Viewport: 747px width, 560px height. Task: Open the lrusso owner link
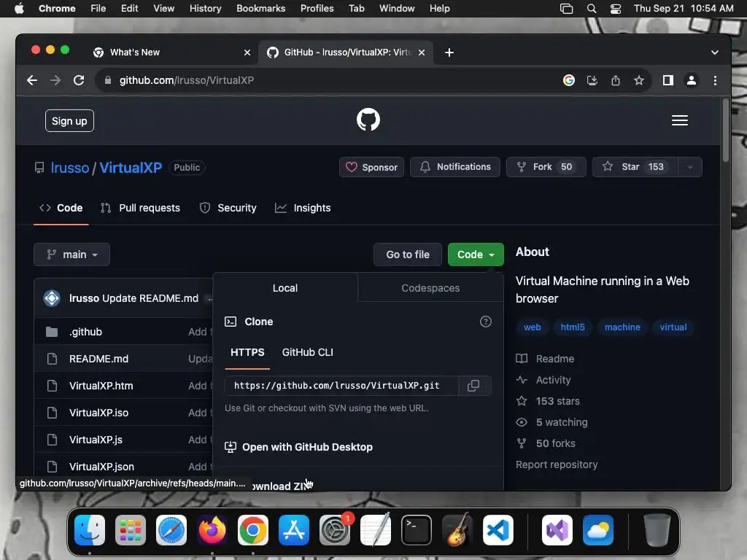tap(70, 168)
